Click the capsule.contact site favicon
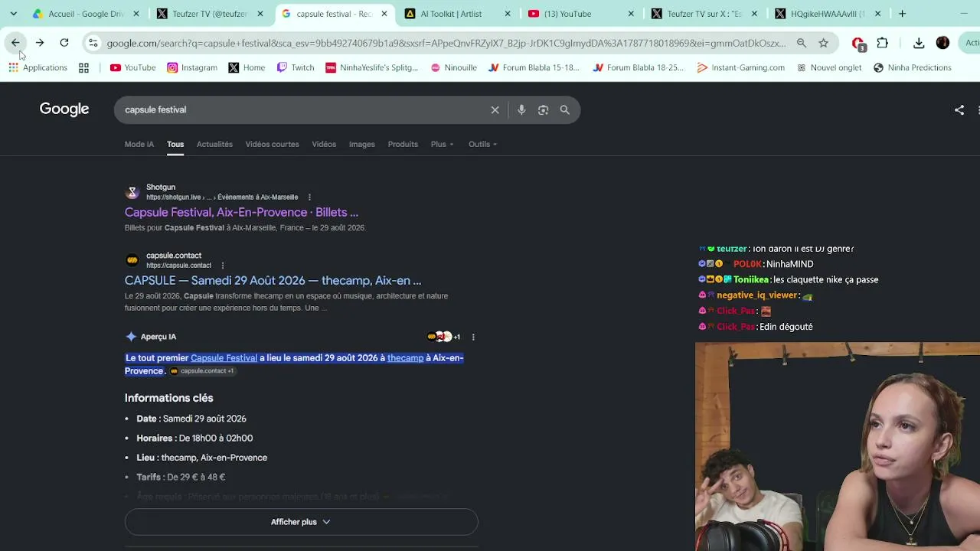 click(x=132, y=260)
